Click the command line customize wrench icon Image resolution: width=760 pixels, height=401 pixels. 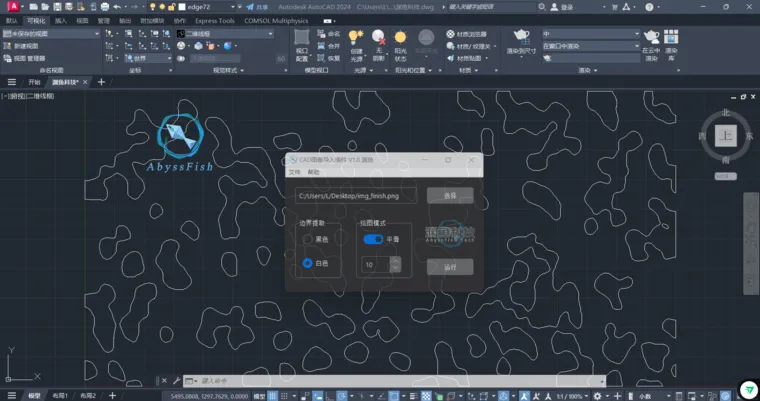[x=177, y=381]
